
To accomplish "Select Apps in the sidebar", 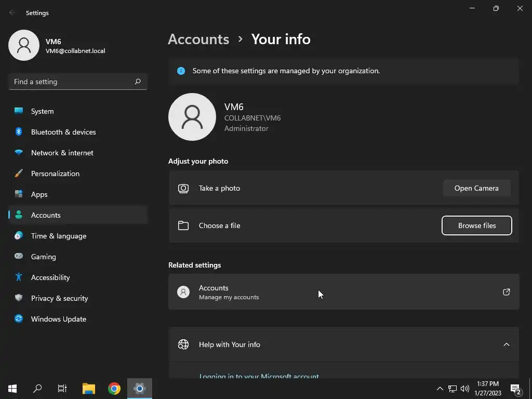I will point(78,194).
